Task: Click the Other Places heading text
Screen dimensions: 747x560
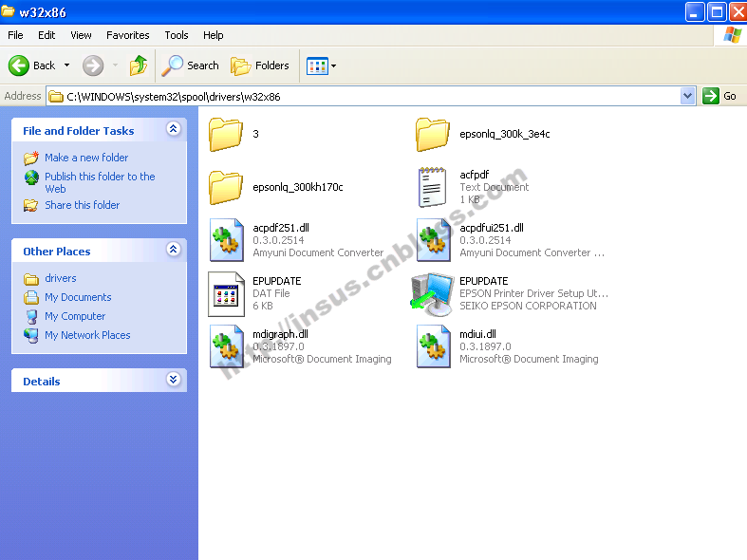Action: (x=57, y=252)
